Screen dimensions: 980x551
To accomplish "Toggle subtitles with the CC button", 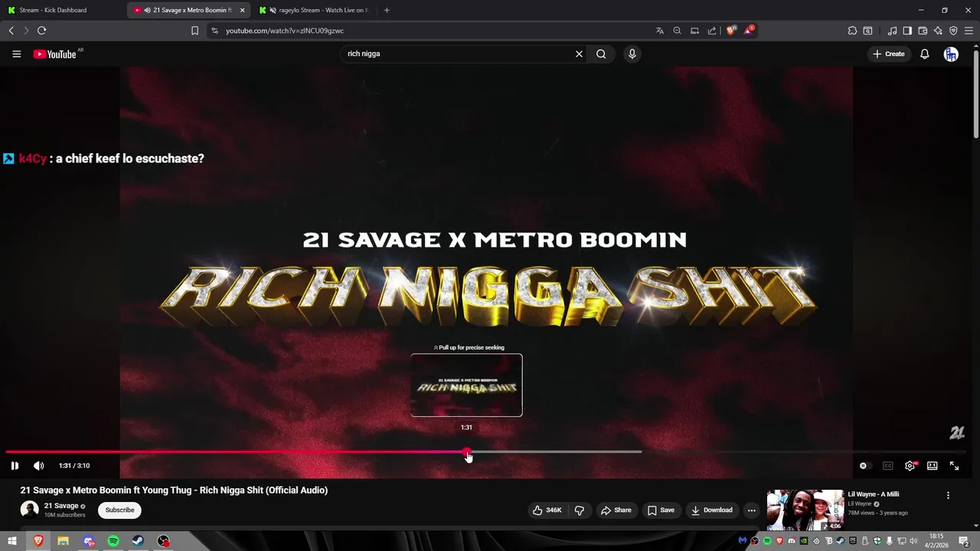I will (887, 465).
